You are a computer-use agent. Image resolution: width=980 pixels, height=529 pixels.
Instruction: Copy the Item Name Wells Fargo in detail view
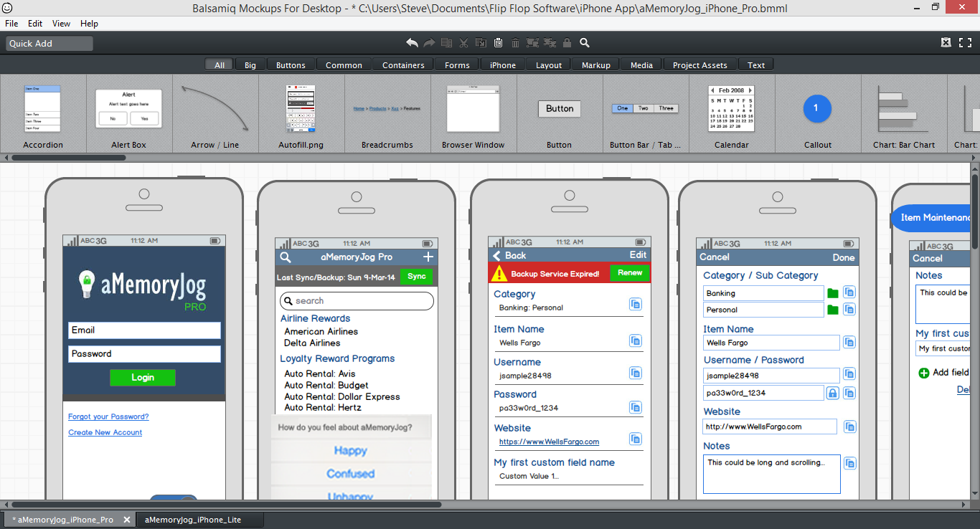[635, 340]
